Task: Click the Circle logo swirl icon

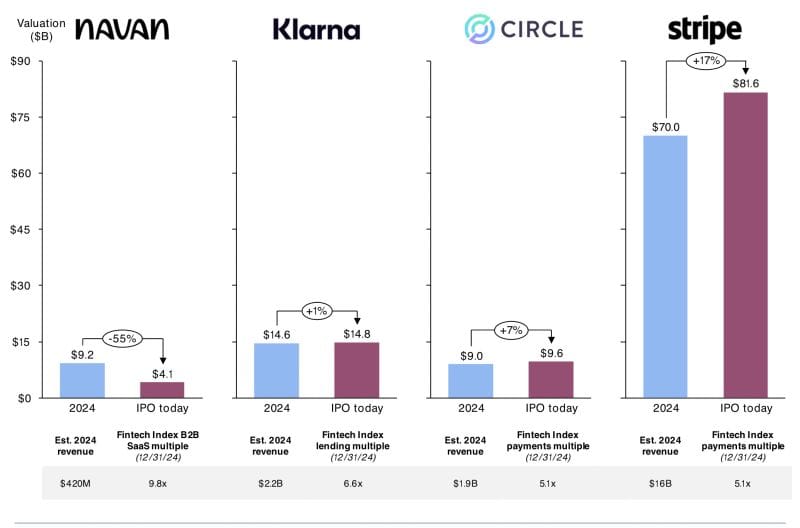Action: 479,29
